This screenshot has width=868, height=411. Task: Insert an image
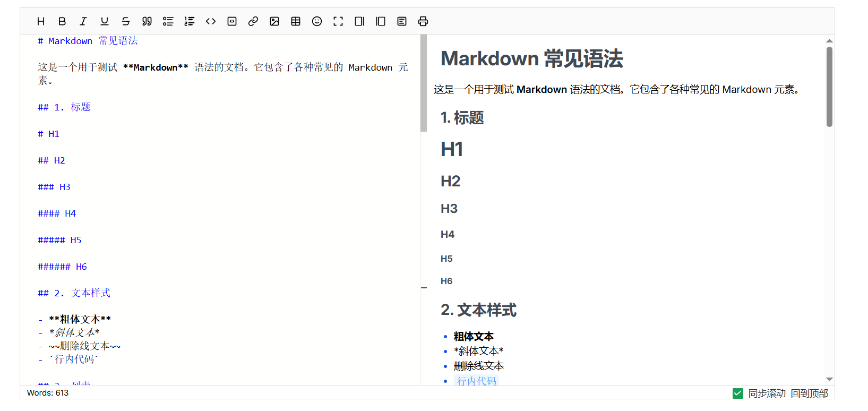(274, 21)
